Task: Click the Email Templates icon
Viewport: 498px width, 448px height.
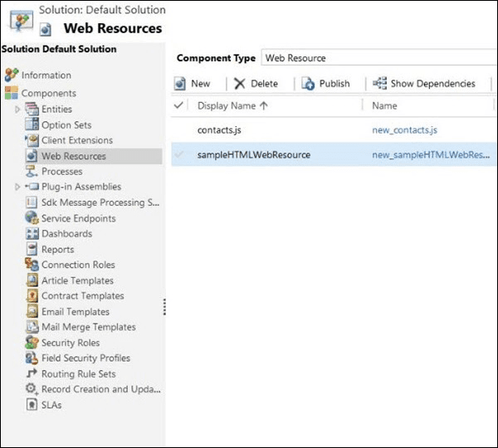Action: (32, 312)
